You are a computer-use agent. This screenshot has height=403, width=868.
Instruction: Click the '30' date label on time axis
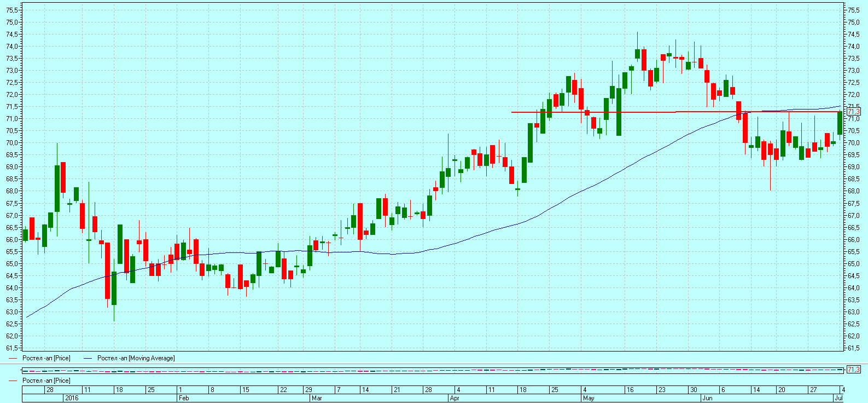[x=694, y=390]
